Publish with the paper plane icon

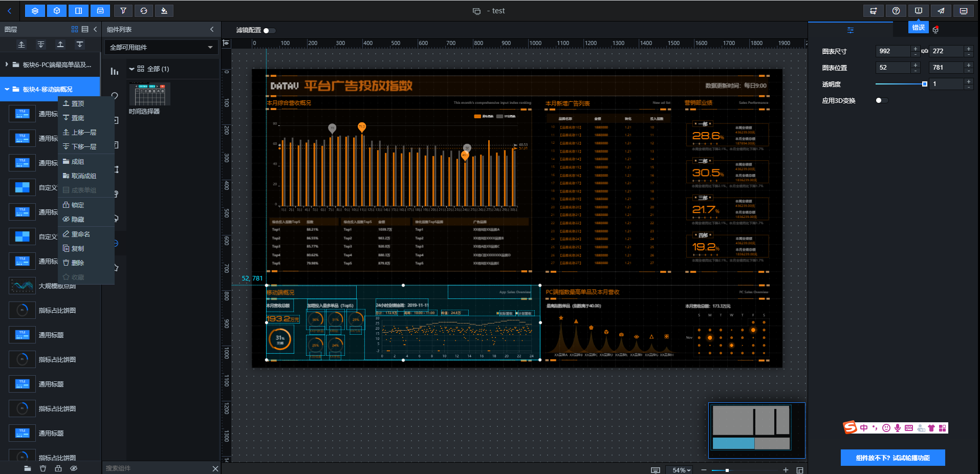coord(941,11)
